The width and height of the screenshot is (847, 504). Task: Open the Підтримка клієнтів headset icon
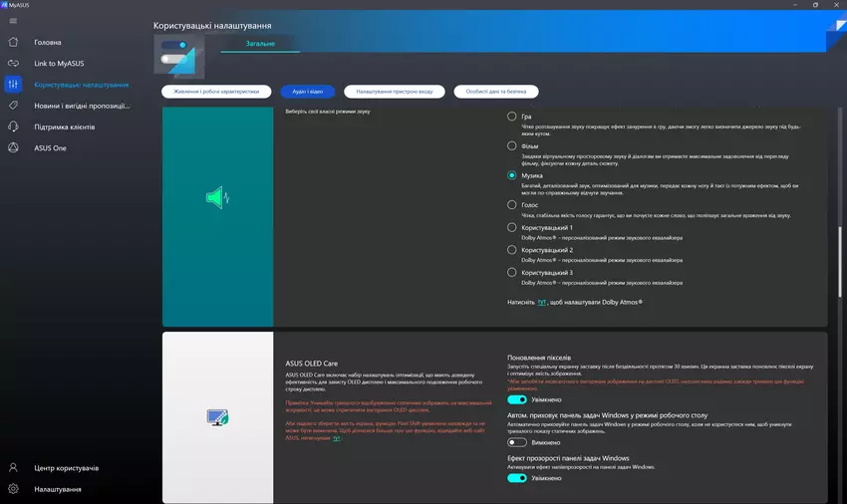[x=13, y=126]
